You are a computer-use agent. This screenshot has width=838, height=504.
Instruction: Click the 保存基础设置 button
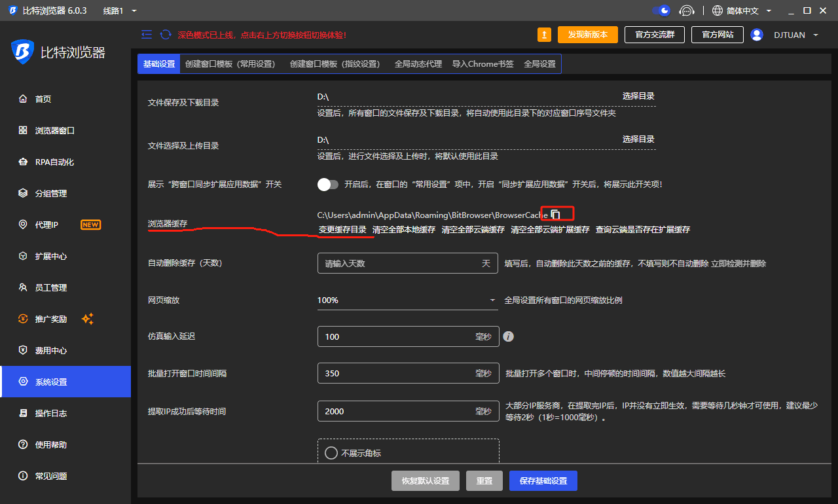(x=543, y=480)
